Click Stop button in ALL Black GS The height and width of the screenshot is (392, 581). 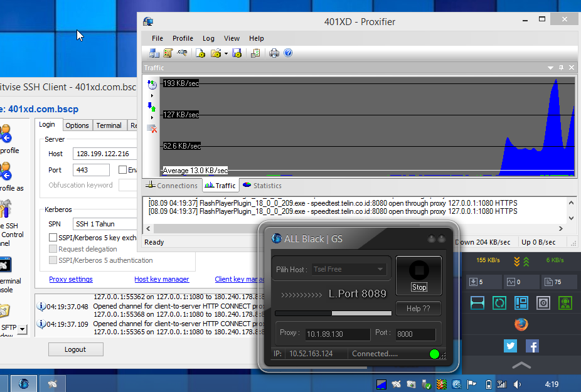coord(418,276)
